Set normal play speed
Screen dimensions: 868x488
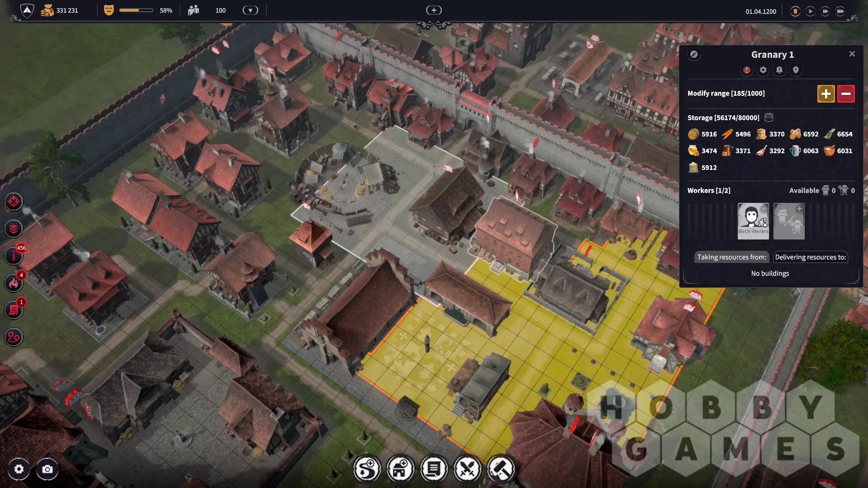tap(810, 11)
